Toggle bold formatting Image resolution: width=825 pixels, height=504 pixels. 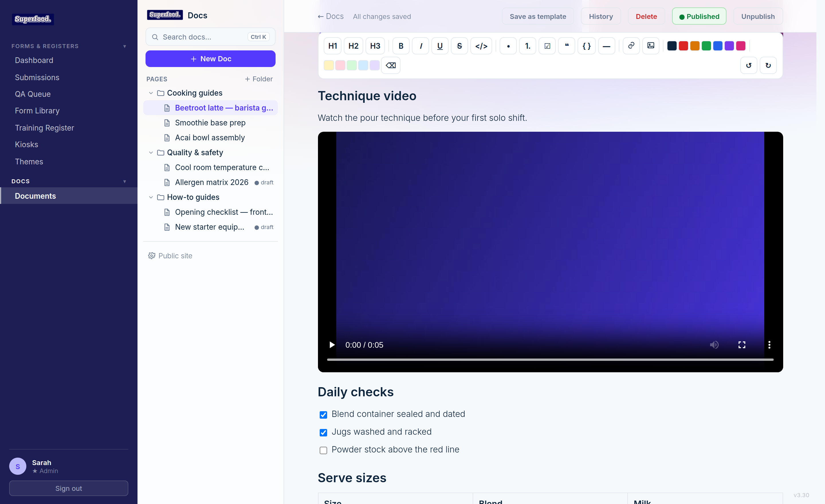tap(401, 46)
